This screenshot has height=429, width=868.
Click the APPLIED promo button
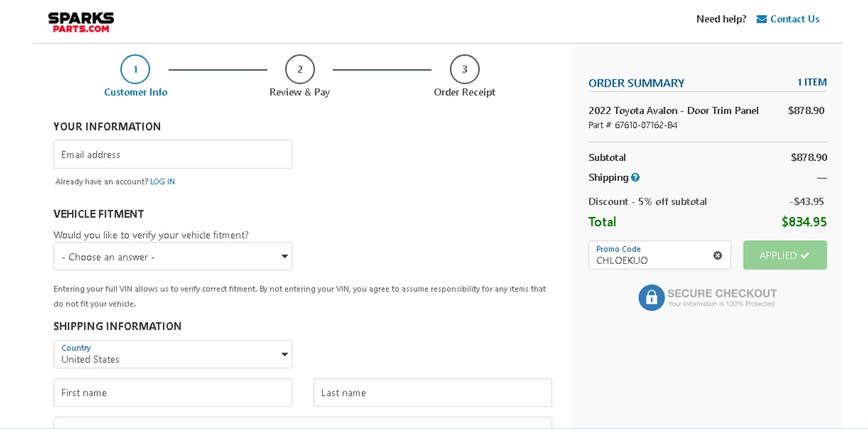pyautogui.click(x=785, y=255)
